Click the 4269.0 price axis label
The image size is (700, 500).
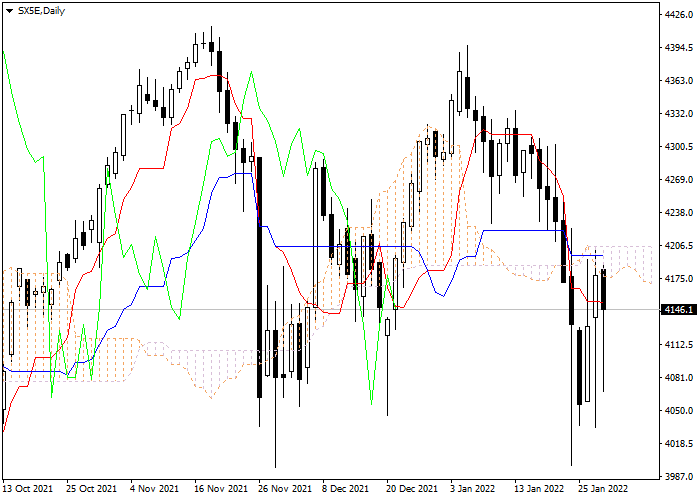679,180
